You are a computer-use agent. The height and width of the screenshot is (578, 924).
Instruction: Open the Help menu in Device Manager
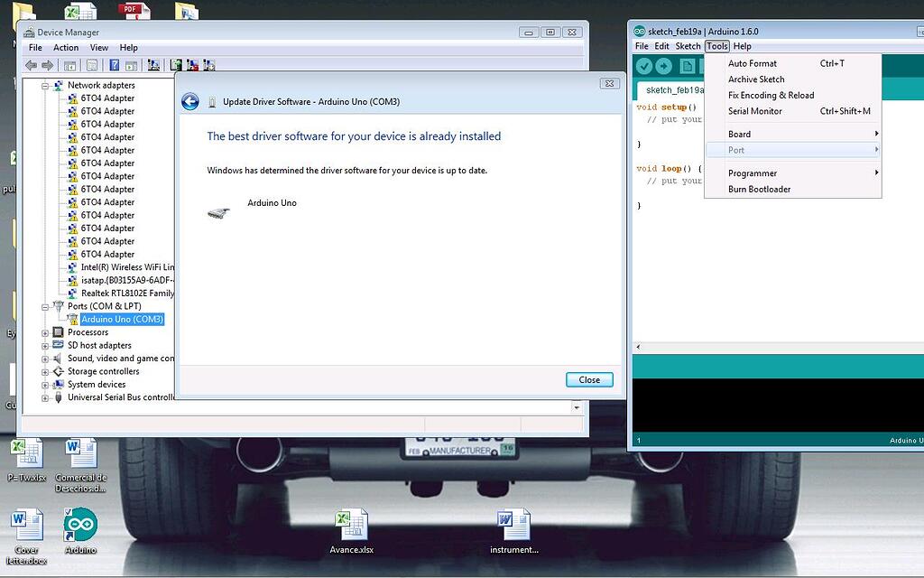(x=128, y=48)
